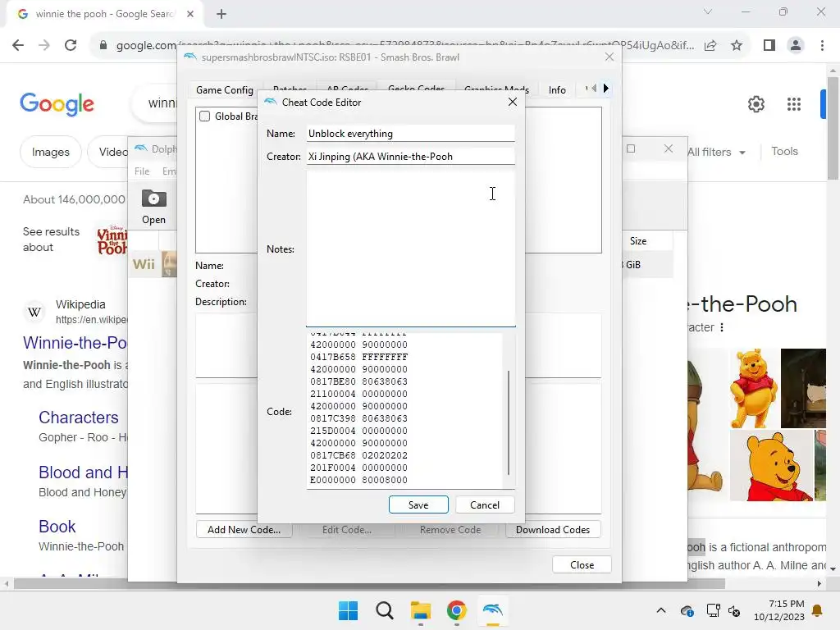This screenshot has height=630, width=840.
Task: Open Google quick settings gear
Action: pos(756,104)
